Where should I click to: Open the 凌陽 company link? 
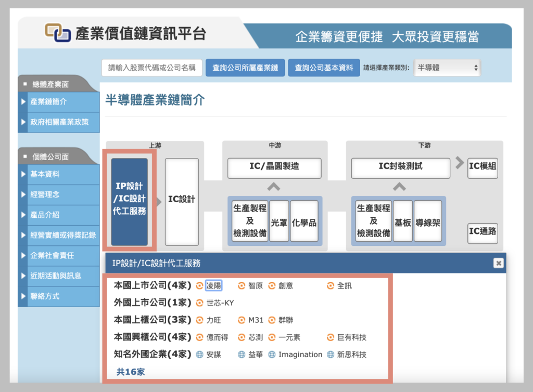point(214,286)
